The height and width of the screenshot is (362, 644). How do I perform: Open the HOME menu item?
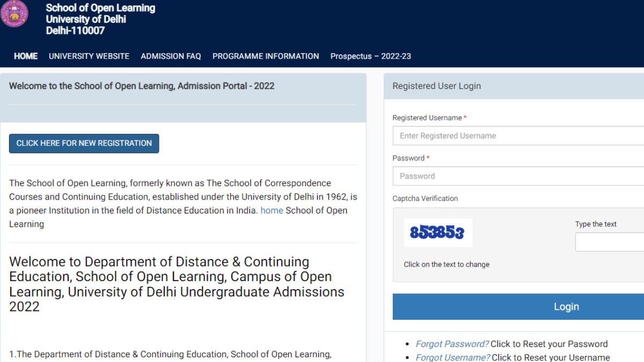(x=26, y=56)
